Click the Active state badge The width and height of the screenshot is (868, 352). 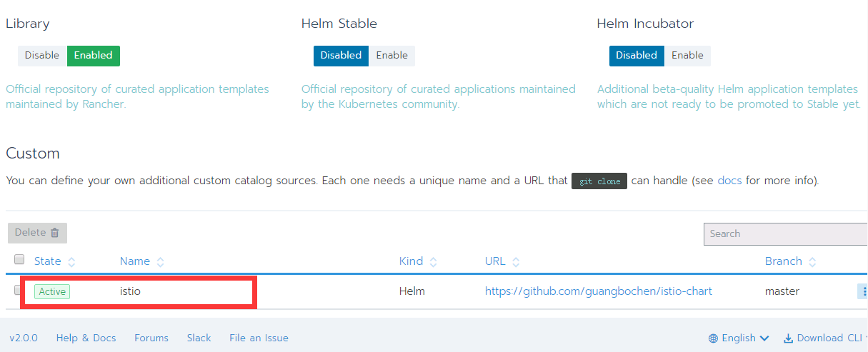[52, 291]
